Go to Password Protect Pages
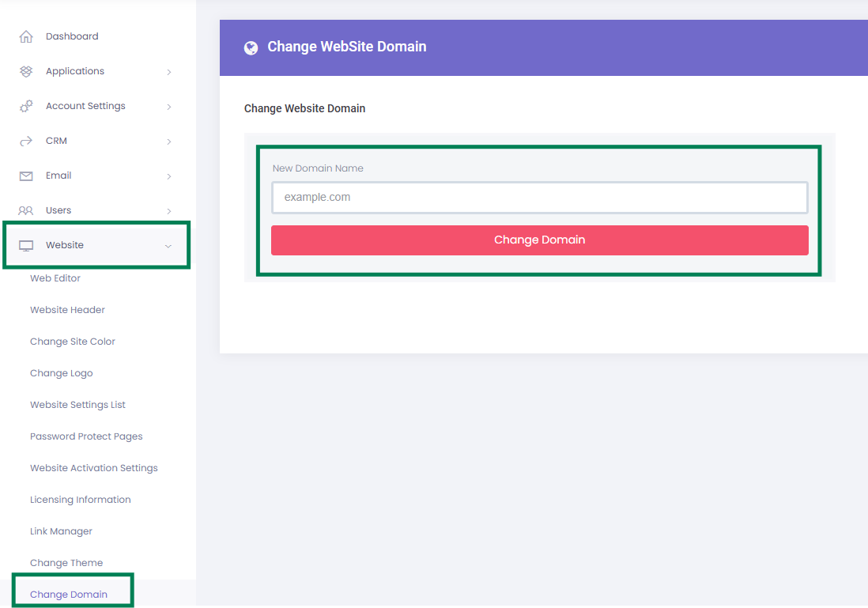Screen dimensions: 868x608 point(86,436)
